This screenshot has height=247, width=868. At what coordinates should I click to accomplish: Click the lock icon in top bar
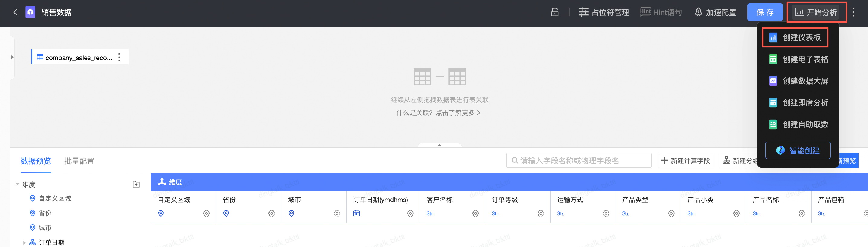555,12
